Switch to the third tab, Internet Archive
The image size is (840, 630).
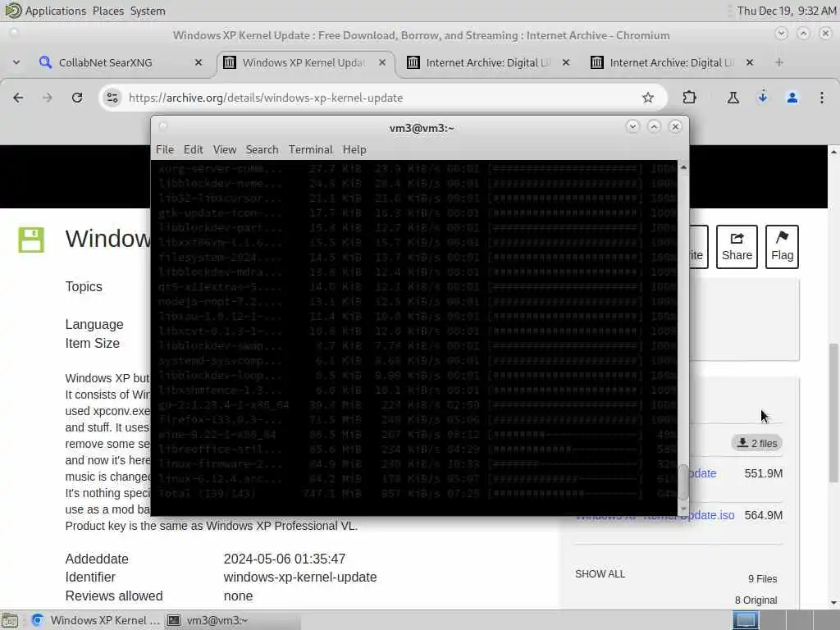[488, 62]
